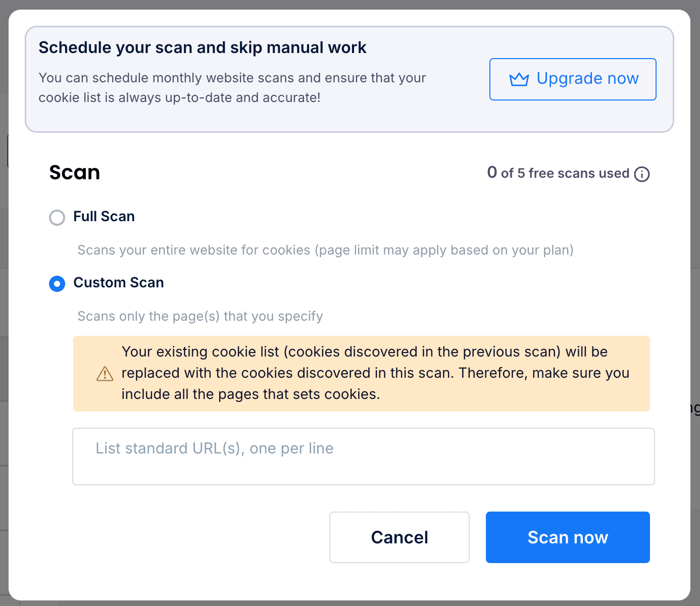Click the 0 of 5 free scans used text

point(558,173)
